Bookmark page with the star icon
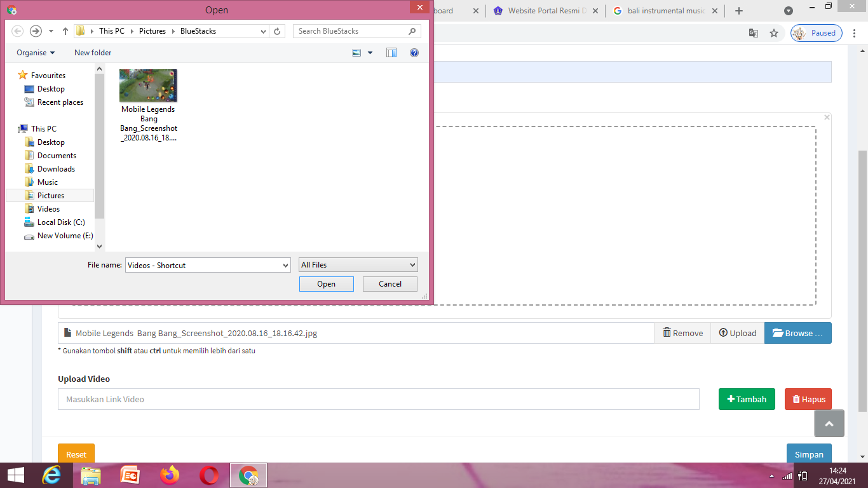The image size is (868, 488). [774, 33]
